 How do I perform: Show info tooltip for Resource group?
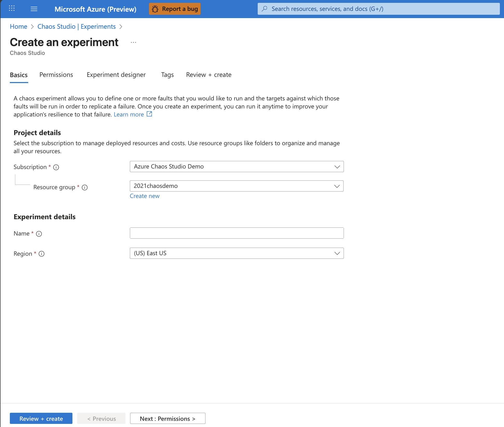[85, 187]
